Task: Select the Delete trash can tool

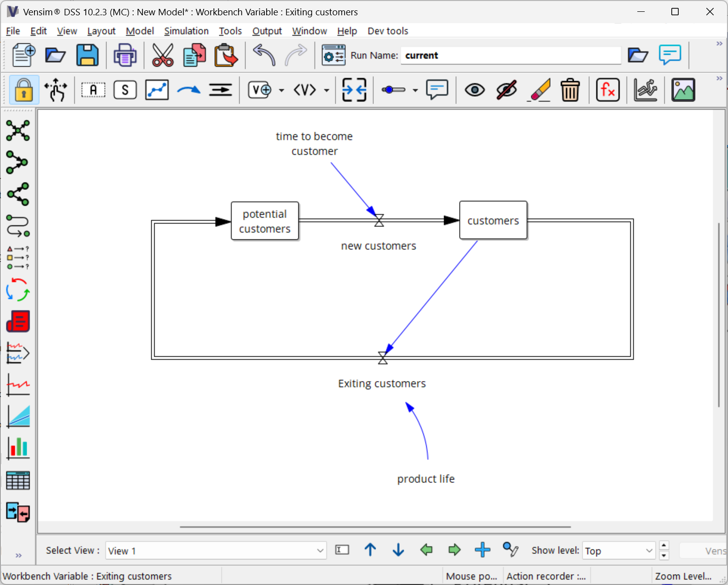Action: click(570, 90)
